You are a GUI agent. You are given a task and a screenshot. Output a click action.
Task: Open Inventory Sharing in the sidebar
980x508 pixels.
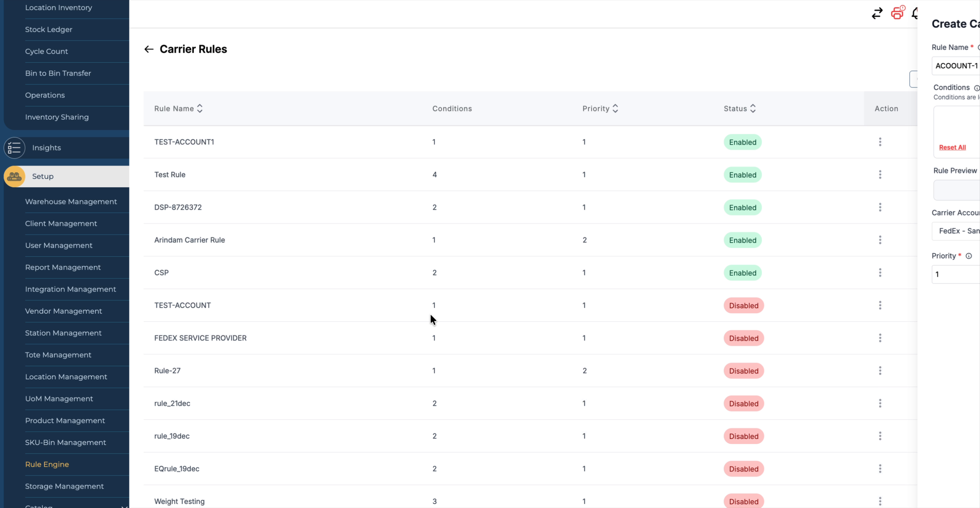[57, 117]
